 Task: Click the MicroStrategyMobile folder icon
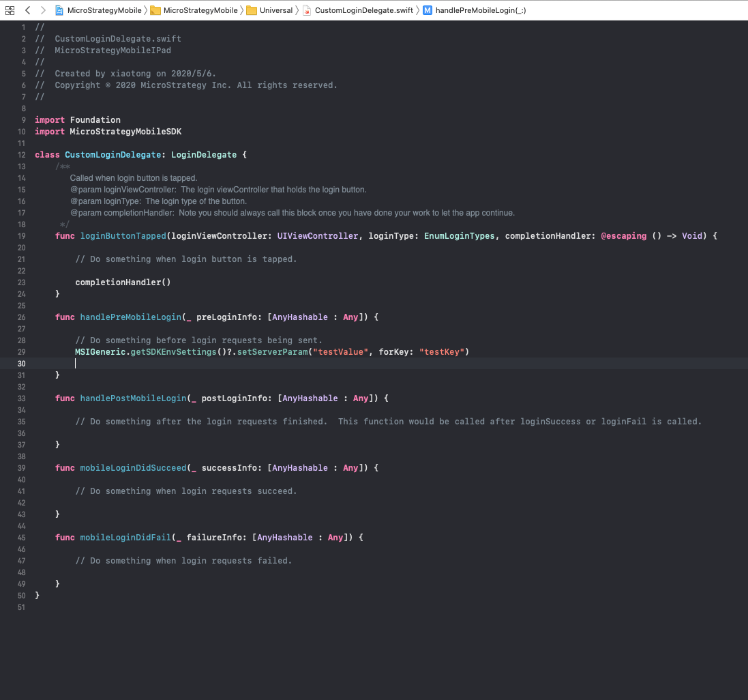tap(155, 10)
